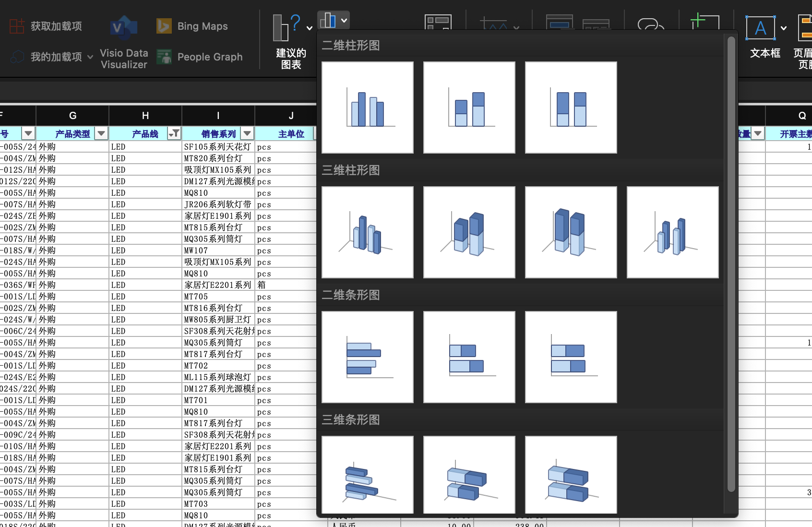
Task: Insert a 3D stacked bar chart
Action: click(469, 475)
